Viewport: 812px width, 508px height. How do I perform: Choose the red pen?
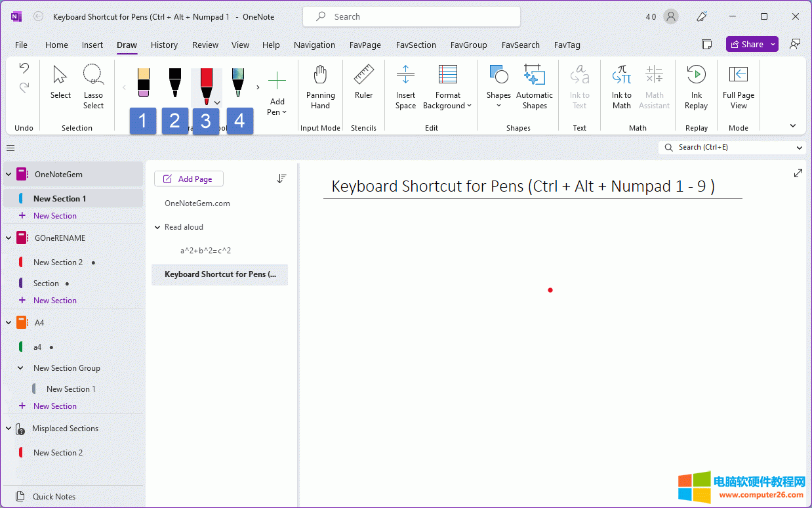coord(206,85)
